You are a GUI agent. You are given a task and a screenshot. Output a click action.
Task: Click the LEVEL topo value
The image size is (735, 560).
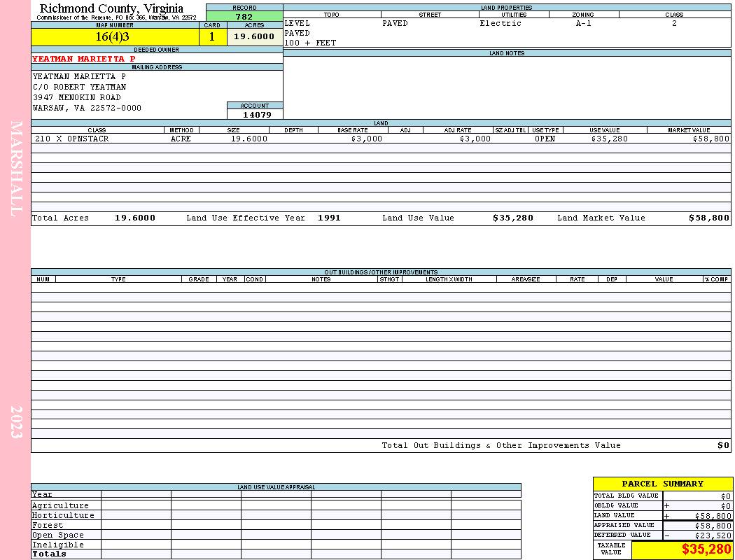(297, 23)
